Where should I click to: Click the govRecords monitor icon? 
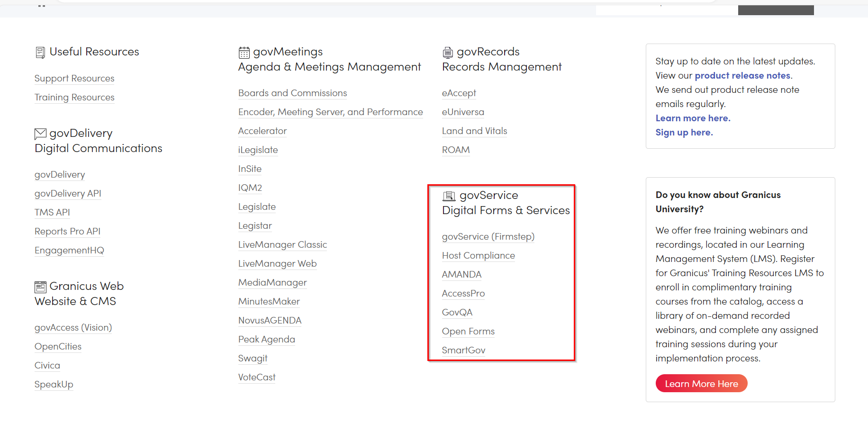[447, 52]
